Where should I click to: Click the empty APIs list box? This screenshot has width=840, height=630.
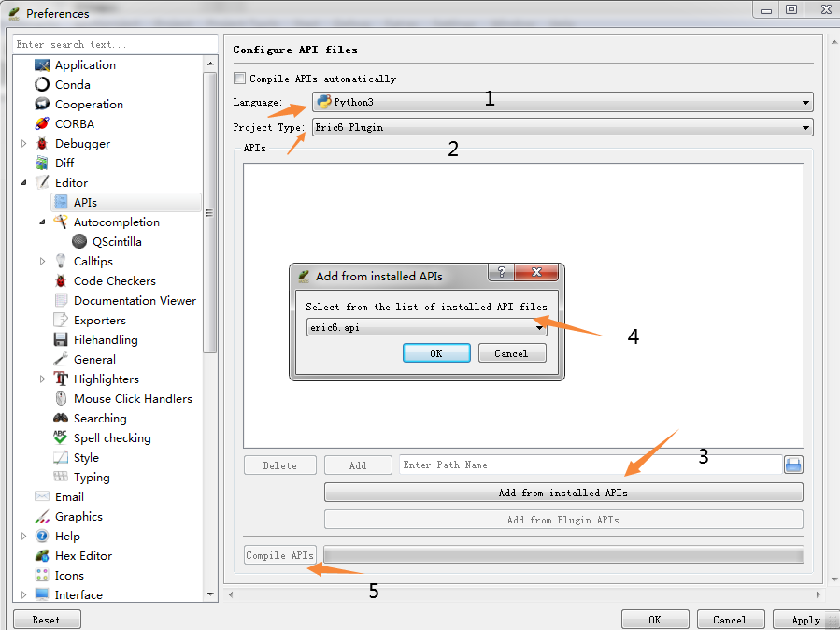pos(523,306)
